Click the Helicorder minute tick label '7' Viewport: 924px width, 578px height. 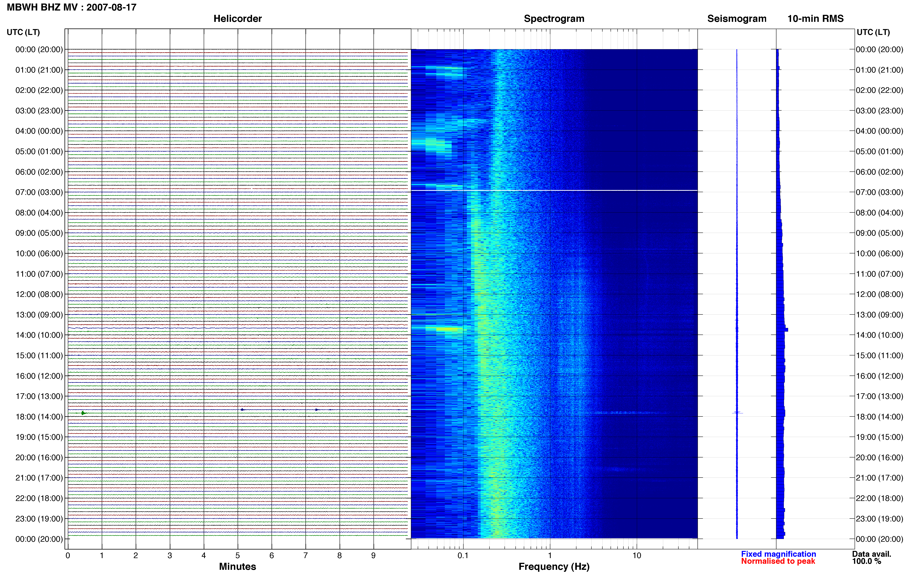(x=306, y=556)
